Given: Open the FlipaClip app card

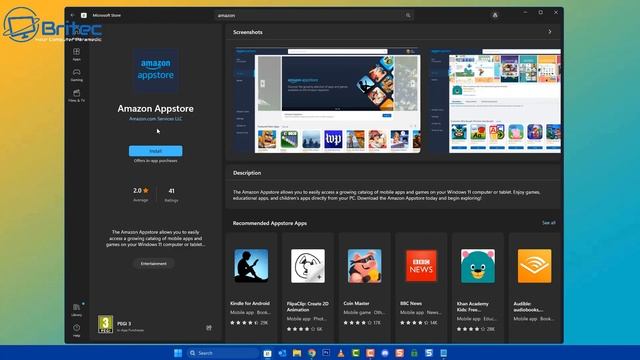Looking at the screenshot, I should click(x=308, y=287).
